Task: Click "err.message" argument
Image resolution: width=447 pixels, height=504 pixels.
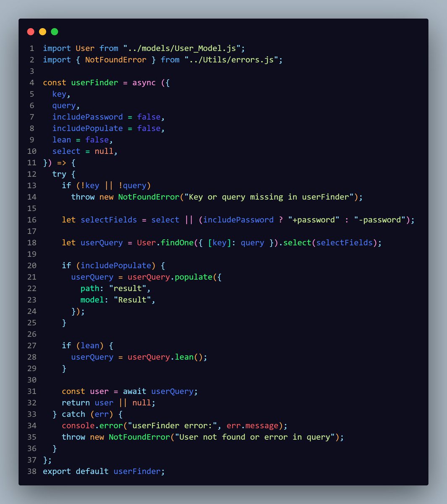Action: (252, 425)
